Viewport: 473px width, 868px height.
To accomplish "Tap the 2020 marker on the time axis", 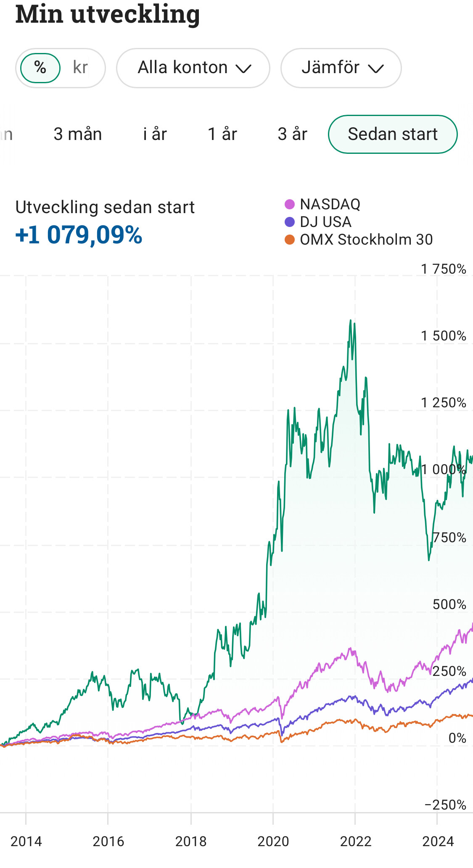I will [x=273, y=841].
